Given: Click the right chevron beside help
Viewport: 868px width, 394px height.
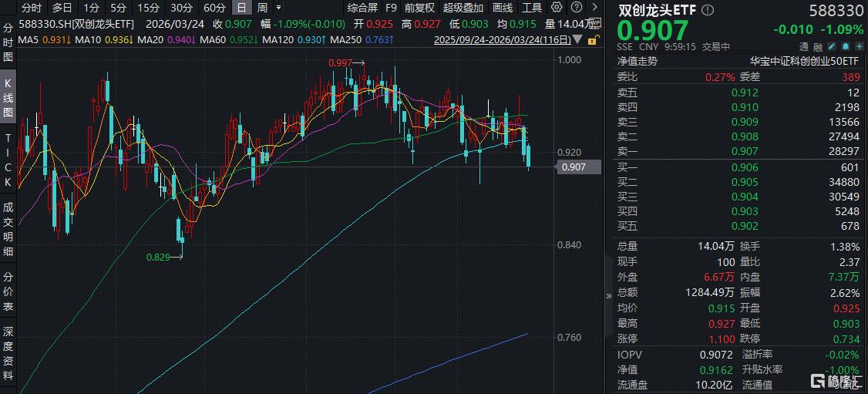Looking at the screenshot, I should coord(595,8).
